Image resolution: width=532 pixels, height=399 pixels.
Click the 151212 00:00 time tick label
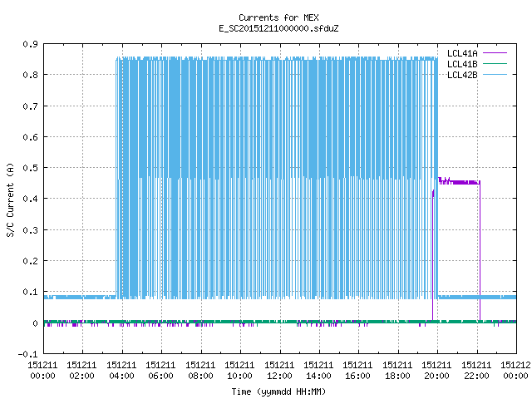tap(515, 370)
